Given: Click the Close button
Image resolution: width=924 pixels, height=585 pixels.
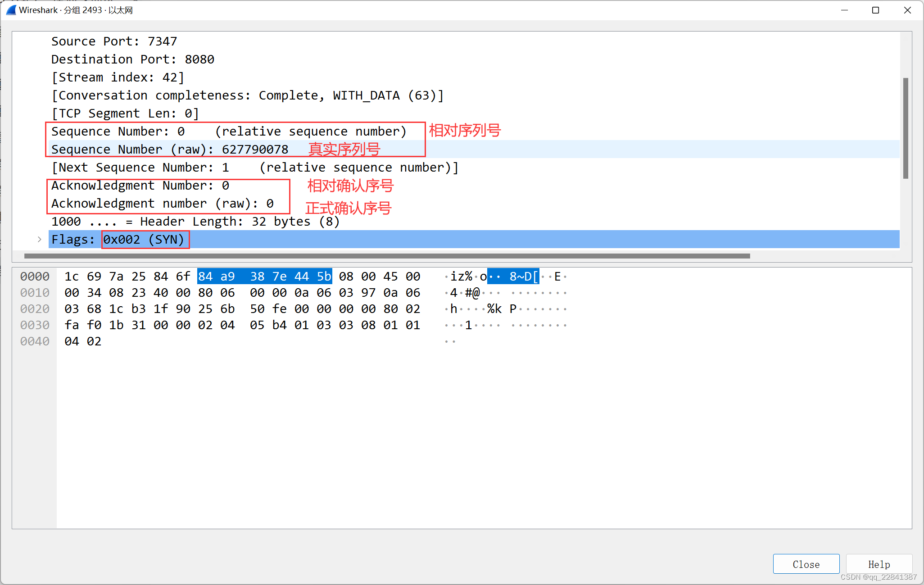Looking at the screenshot, I should pos(806,564).
